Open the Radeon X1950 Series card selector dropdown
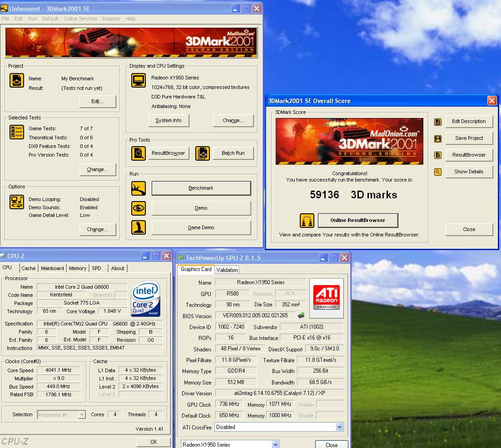The image size is (501, 448). click(x=275, y=444)
